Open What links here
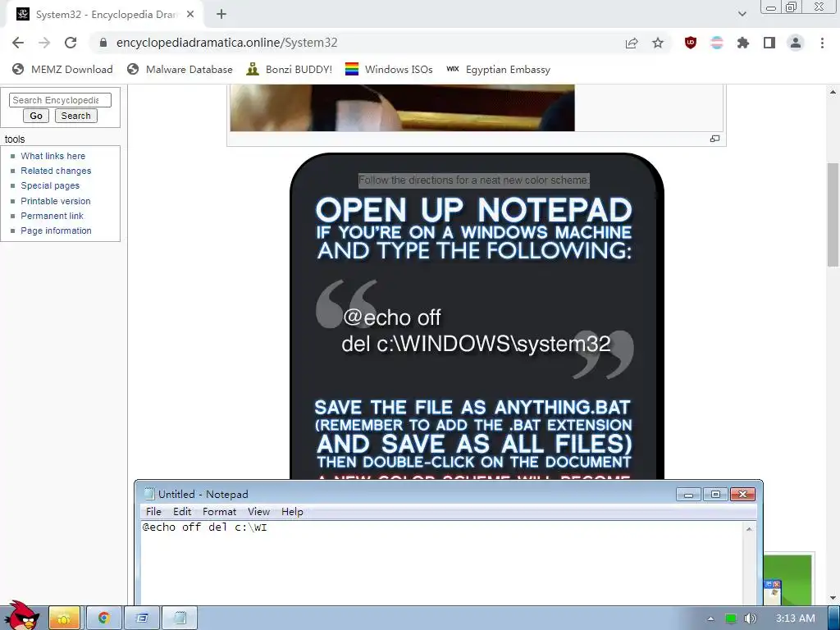Screen dimensions: 840x630 53,156
